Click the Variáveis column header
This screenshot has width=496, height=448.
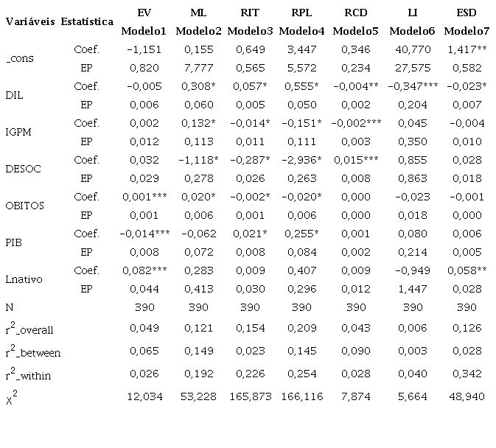click(x=29, y=21)
